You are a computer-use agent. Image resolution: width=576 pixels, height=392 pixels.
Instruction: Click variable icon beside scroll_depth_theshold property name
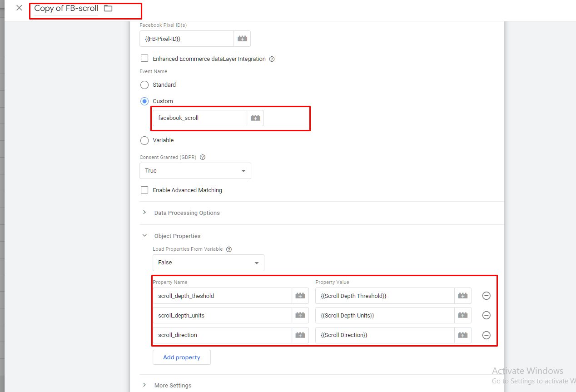tap(300, 296)
